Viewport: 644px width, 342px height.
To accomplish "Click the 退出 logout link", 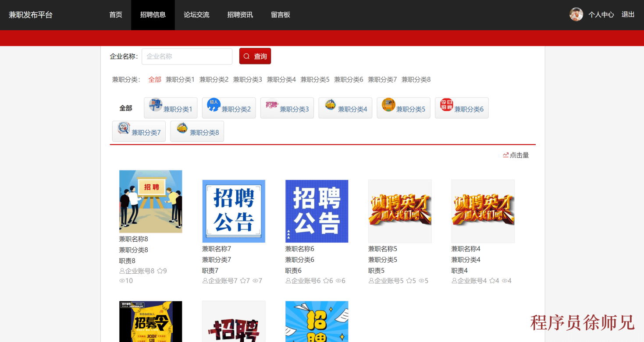I will coord(627,14).
